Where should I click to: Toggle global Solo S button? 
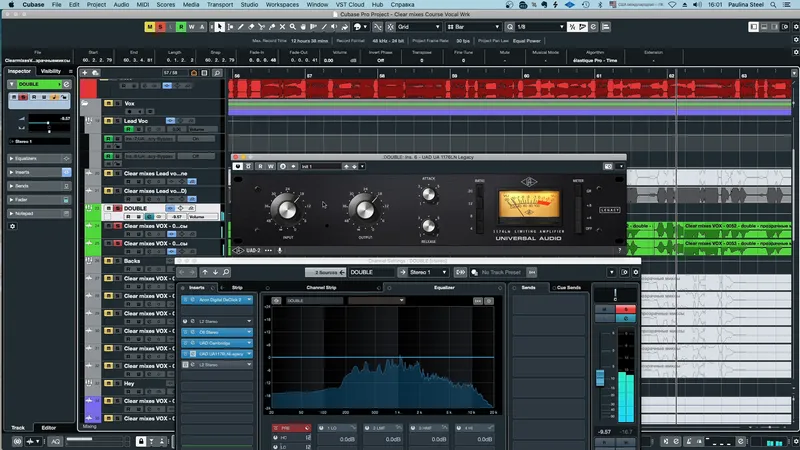(x=160, y=27)
